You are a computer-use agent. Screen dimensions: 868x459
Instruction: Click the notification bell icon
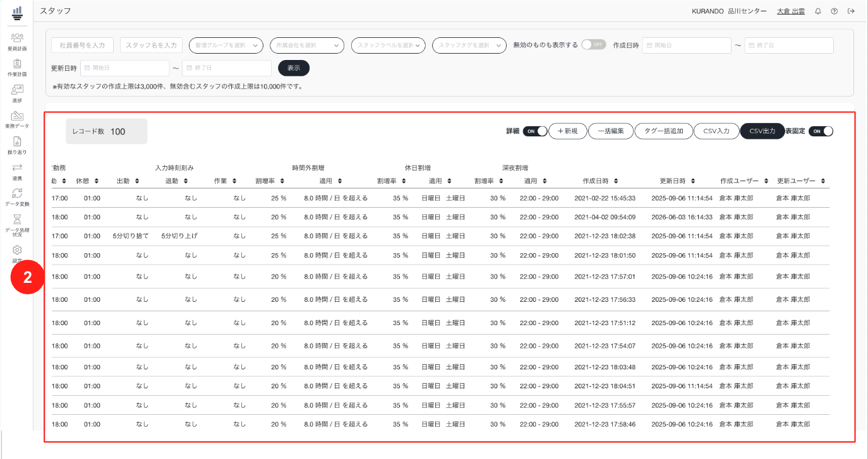pos(818,11)
